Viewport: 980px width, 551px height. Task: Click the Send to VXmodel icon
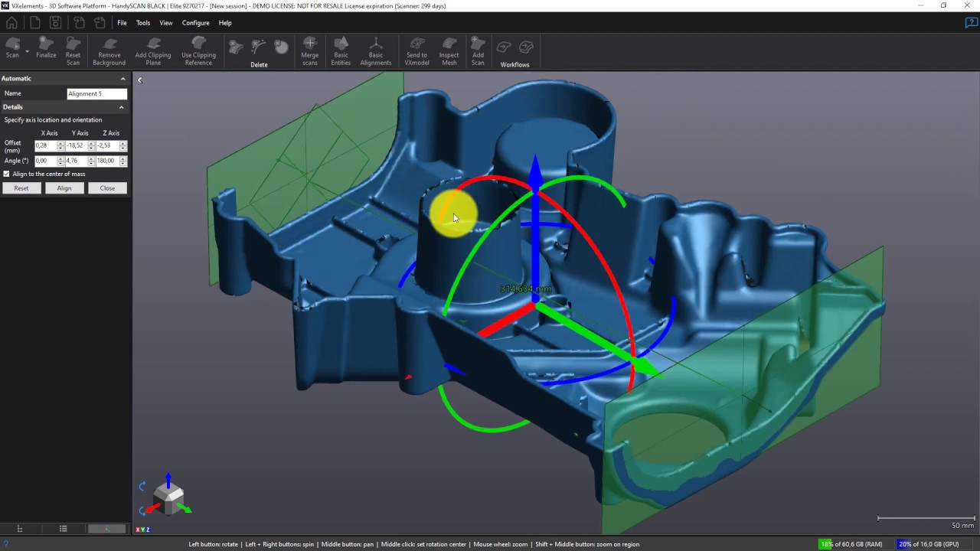click(416, 51)
